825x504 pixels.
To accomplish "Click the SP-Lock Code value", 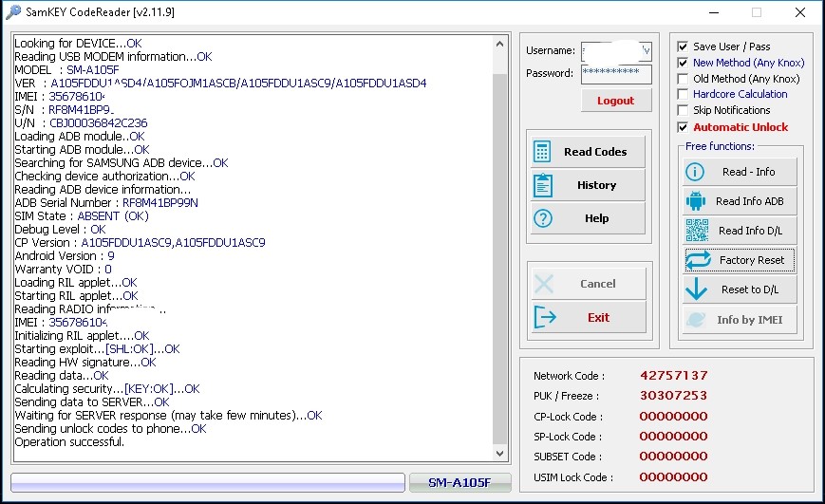I will click(673, 436).
